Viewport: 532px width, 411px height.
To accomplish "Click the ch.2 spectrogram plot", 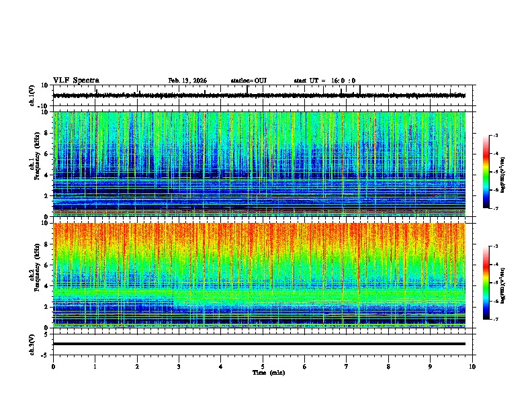I will [x=259, y=275].
